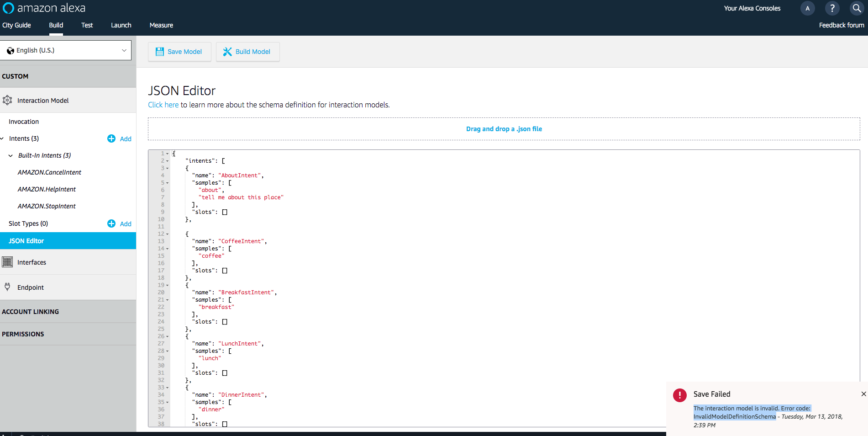This screenshot has width=868, height=436.
Task: Open the search magnifier icon
Action: point(857,8)
